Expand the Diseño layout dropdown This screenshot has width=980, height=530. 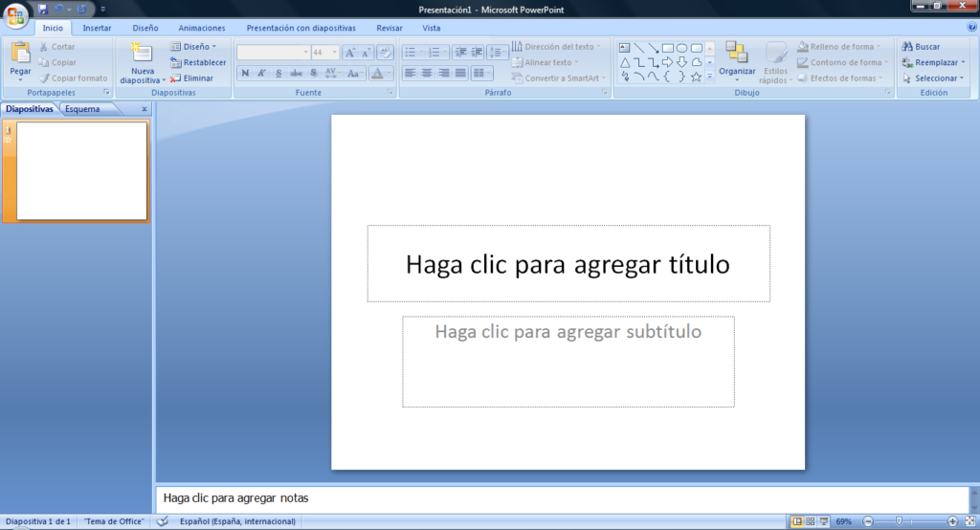(x=197, y=46)
